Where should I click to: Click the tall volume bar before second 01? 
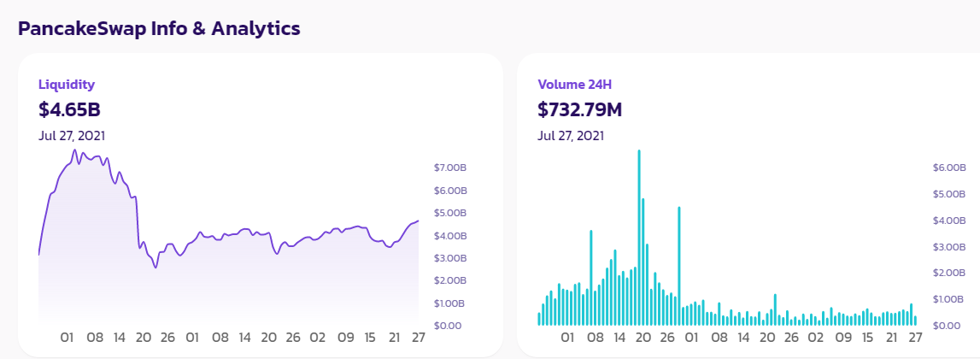point(678,266)
